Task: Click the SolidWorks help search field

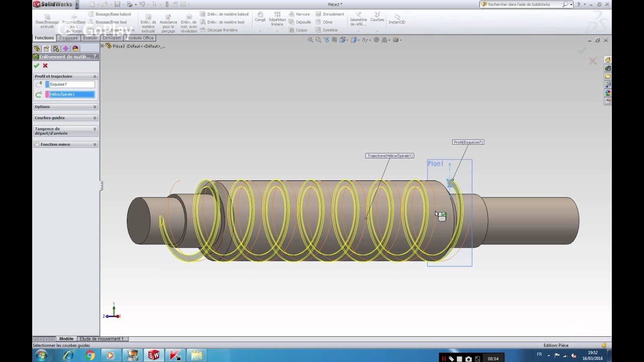Action: pyautogui.click(x=524, y=5)
